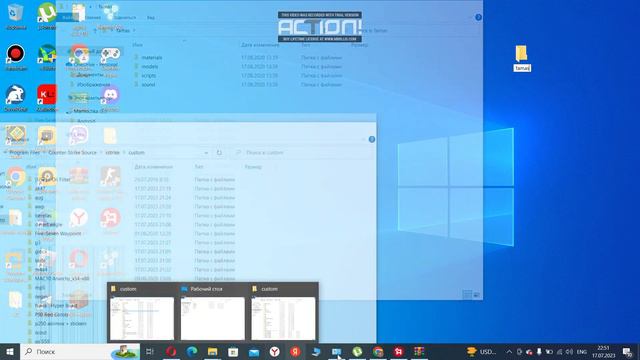Open Google Chrome on the taskbar
The height and width of the screenshot is (360, 640).
pos(378,351)
